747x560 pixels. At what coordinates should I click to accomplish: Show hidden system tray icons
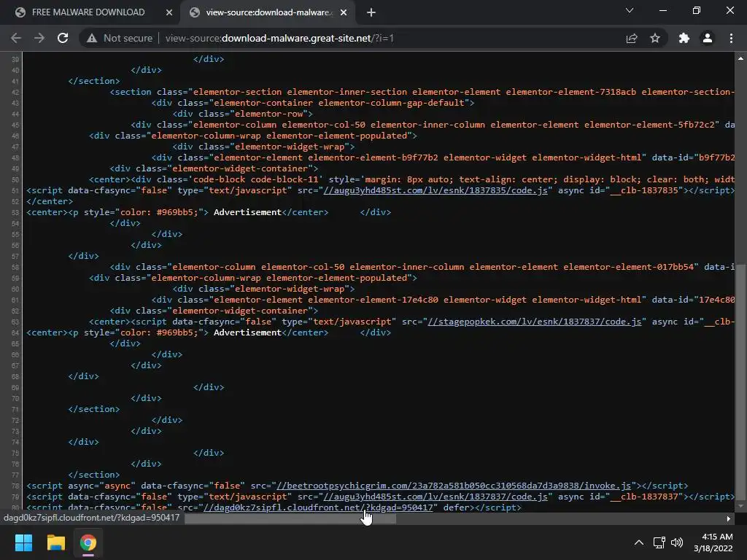639,542
